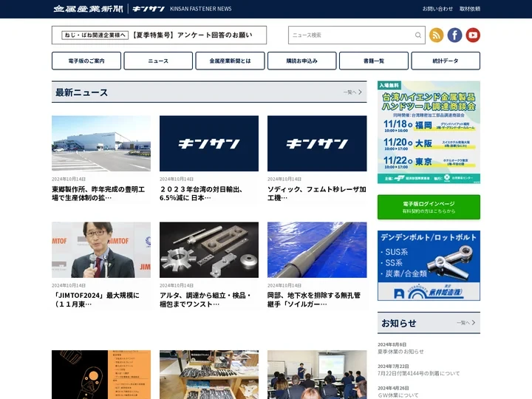532x399 pixels.
Task: Open the RSS feed icon
Action: pyautogui.click(x=437, y=35)
